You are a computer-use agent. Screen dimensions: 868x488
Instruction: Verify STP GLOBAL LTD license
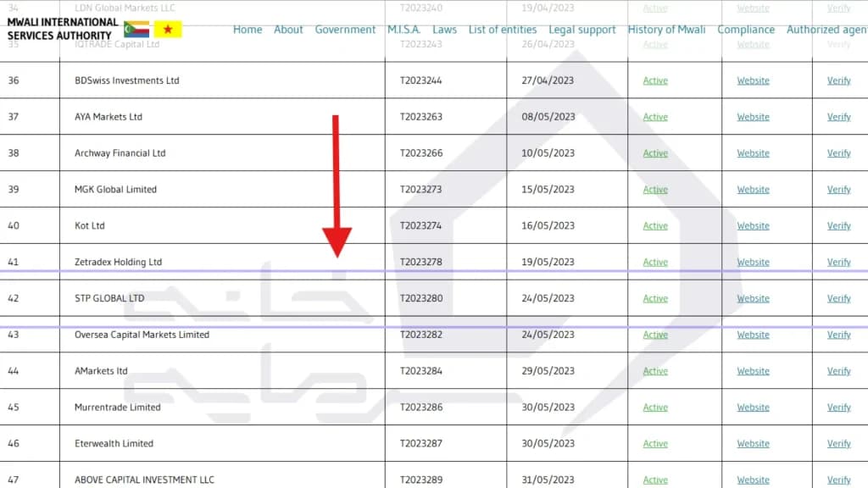point(838,299)
